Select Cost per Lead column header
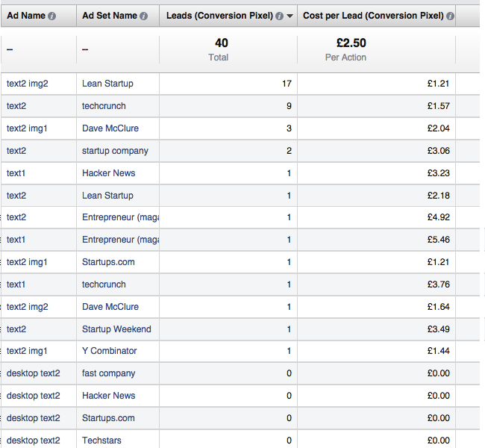 pos(373,16)
